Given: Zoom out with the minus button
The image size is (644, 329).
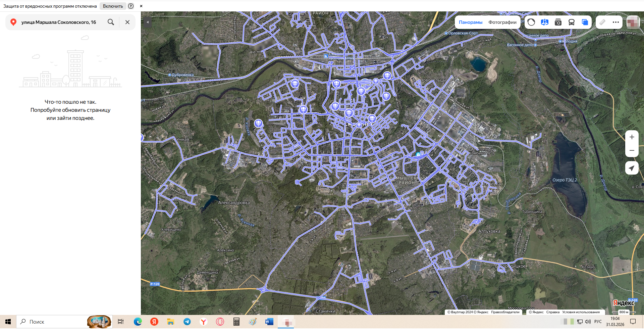Looking at the screenshot, I should pyautogui.click(x=632, y=150).
